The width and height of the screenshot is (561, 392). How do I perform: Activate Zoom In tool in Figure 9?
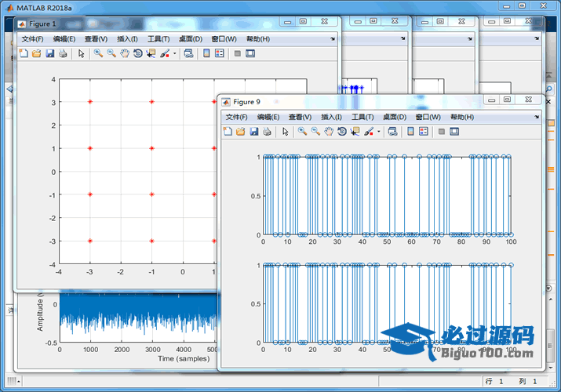pos(302,132)
